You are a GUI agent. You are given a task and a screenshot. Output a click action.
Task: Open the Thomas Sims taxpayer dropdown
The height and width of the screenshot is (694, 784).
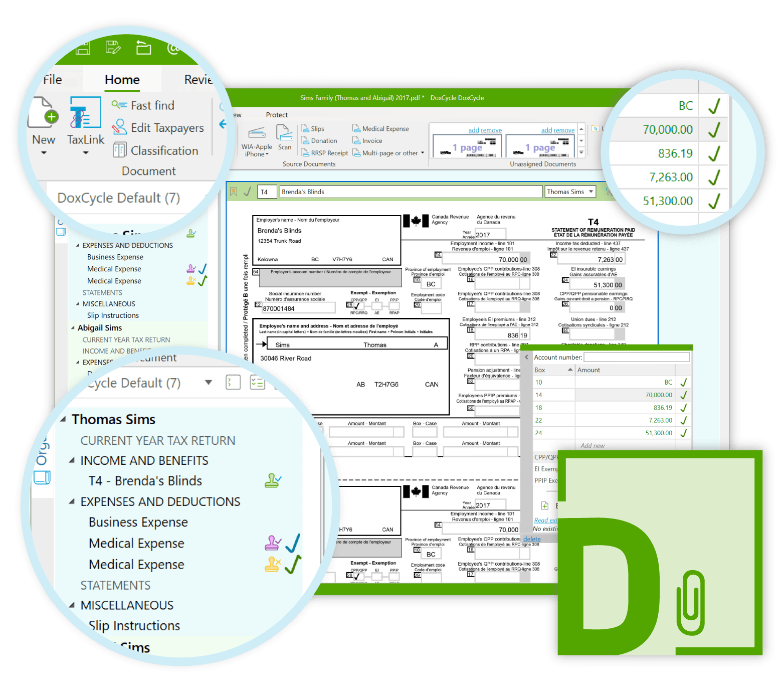591,192
